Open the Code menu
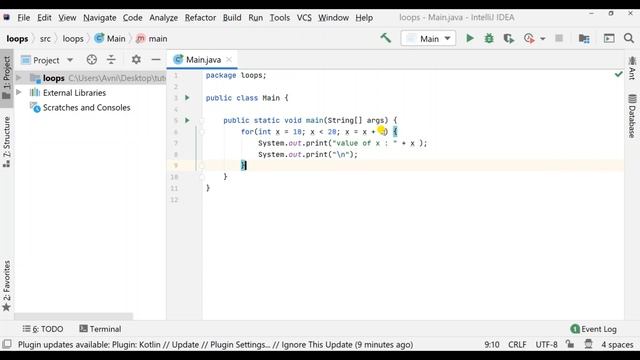Image resolution: width=640 pixels, height=360 pixels. click(x=133, y=18)
